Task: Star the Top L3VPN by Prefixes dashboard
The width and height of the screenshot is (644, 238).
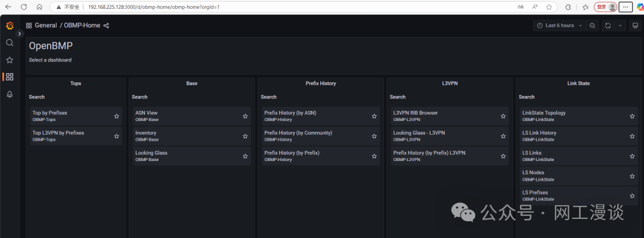Action: (117, 136)
